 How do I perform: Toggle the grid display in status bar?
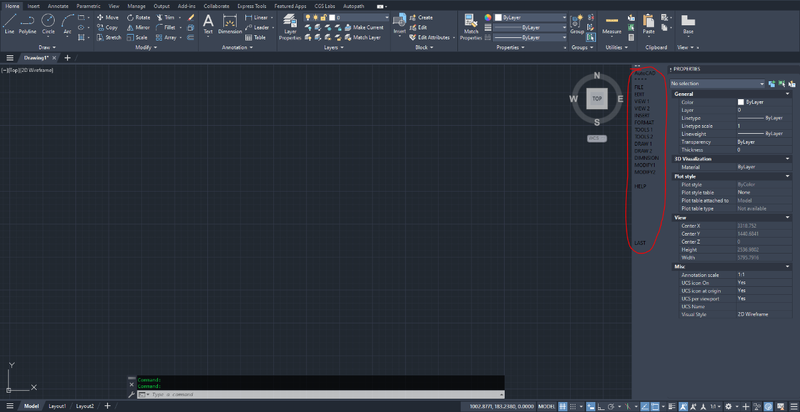pos(565,406)
